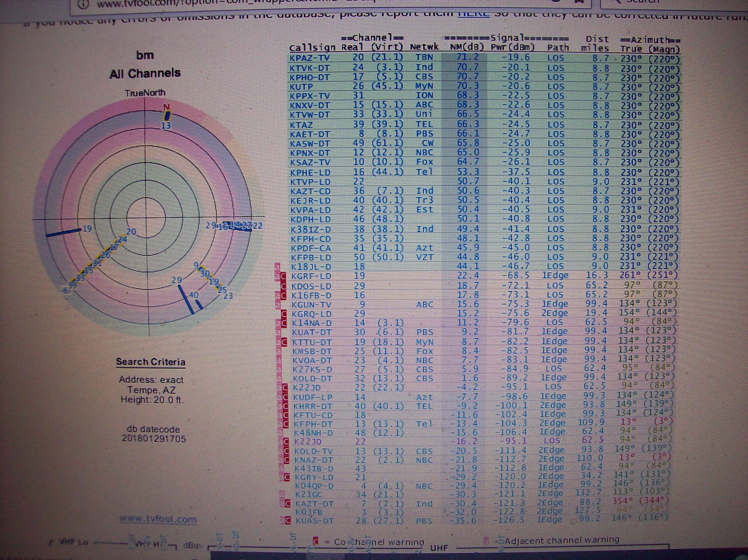Click the Pwr(dBm) column header
The width and height of the screenshot is (748, 560).
[513, 47]
